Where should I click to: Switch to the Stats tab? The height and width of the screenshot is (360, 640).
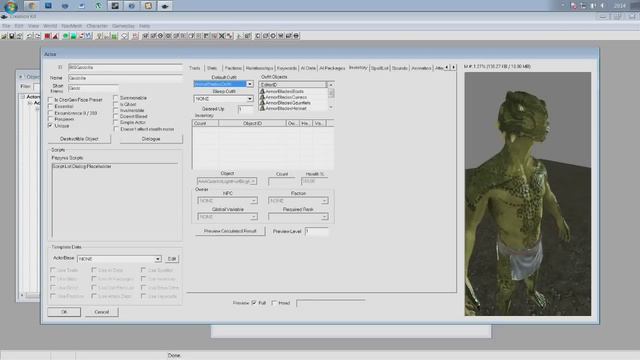coord(212,68)
